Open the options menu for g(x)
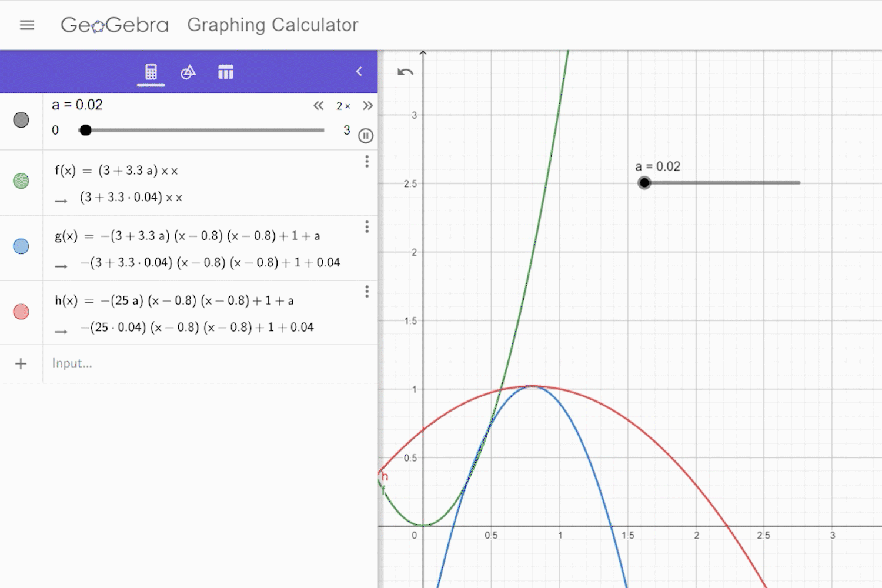Image resolution: width=882 pixels, height=588 pixels. click(x=367, y=226)
